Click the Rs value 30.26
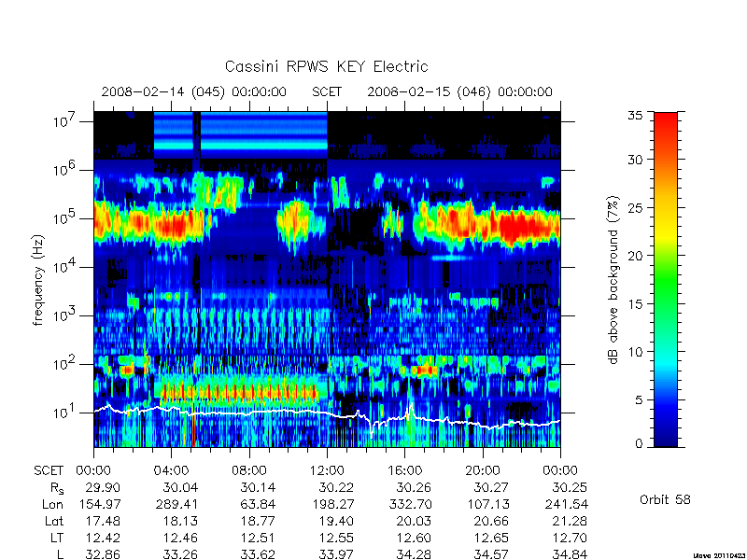Screen dimensions: 747x560 pyautogui.click(x=414, y=487)
